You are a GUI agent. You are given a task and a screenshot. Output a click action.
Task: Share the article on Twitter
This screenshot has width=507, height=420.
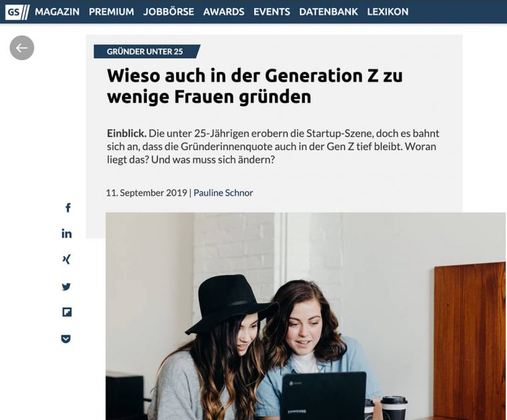(66, 287)
